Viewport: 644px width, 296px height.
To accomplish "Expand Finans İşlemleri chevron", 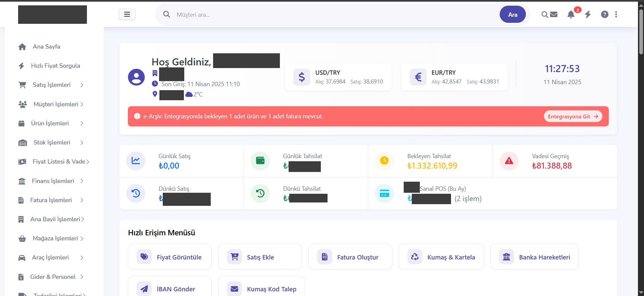I will tap(82, 181).
